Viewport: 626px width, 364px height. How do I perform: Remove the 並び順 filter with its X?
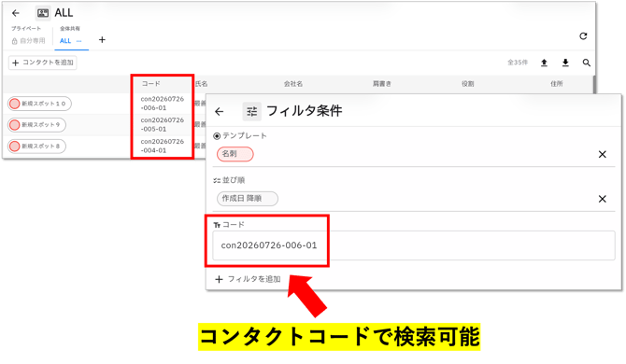point(603,199)
